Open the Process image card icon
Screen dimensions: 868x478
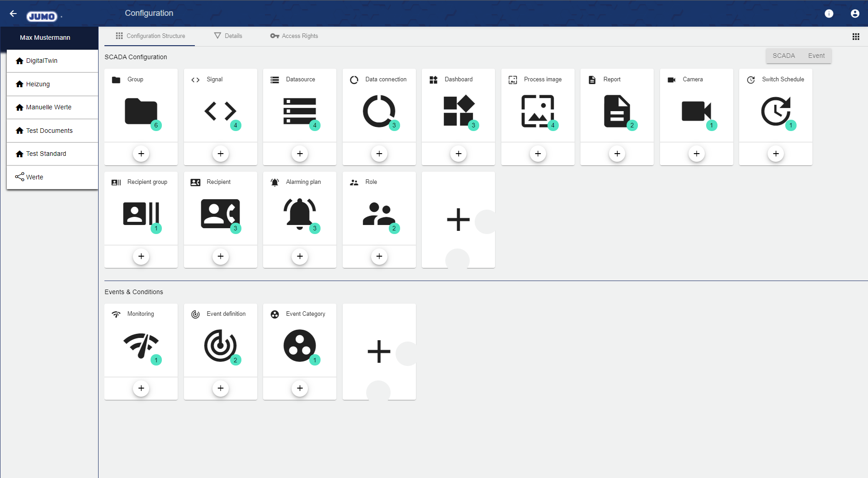[x=538, y=111]
